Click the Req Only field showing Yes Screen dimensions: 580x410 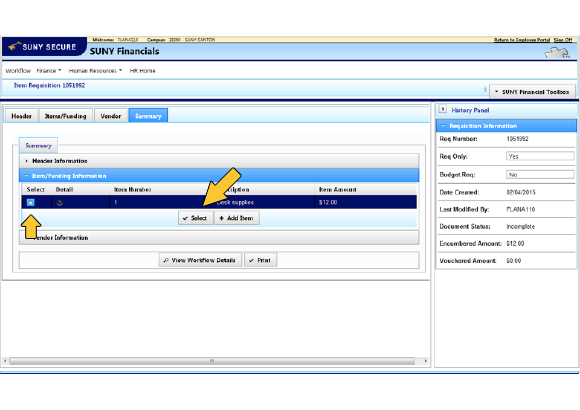pyautogui.click(x=540, y=156)
